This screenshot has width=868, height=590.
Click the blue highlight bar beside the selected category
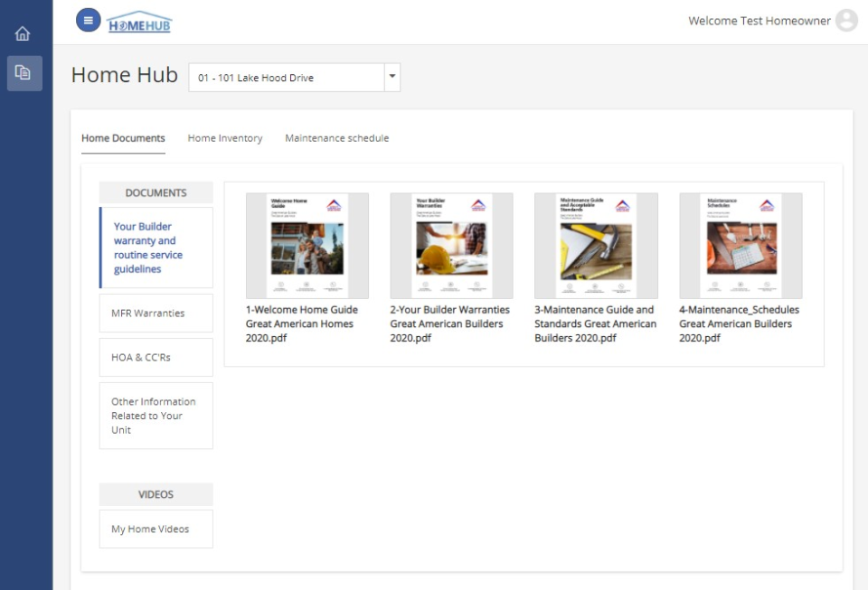tap(101, 248)
